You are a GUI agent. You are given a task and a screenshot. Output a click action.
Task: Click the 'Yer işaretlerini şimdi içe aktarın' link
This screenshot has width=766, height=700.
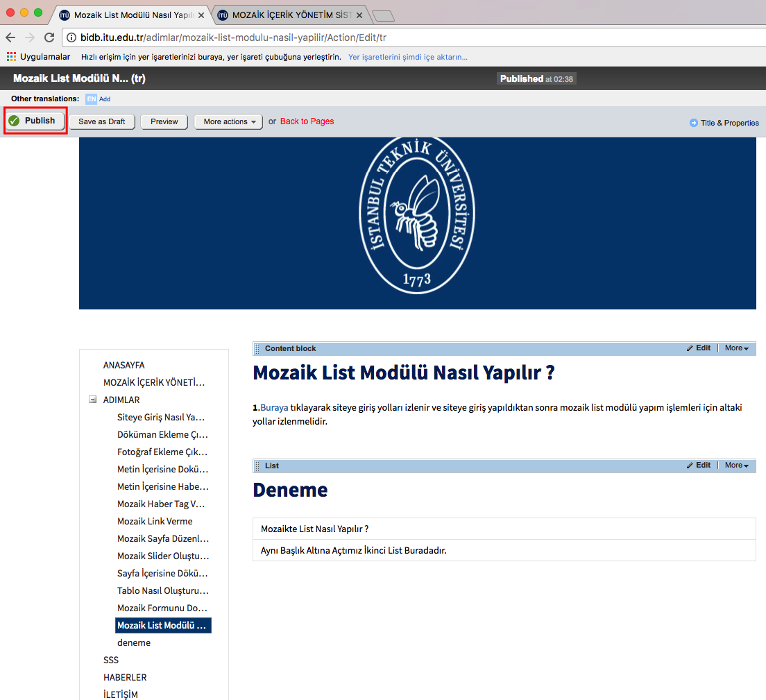click(408, 57)
